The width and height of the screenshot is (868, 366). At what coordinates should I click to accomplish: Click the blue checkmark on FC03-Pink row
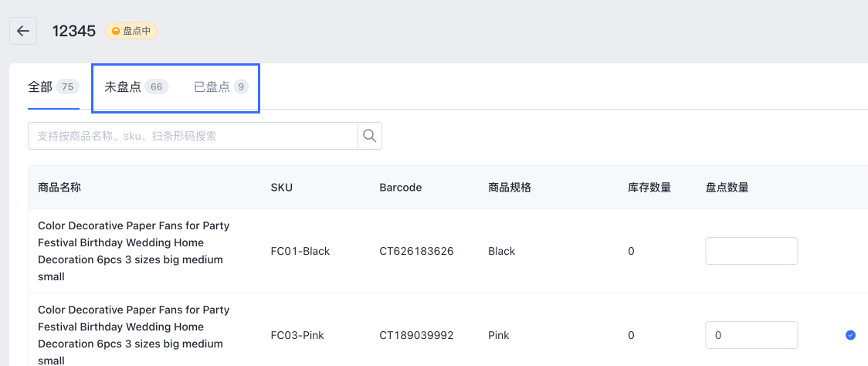[850, 335]
